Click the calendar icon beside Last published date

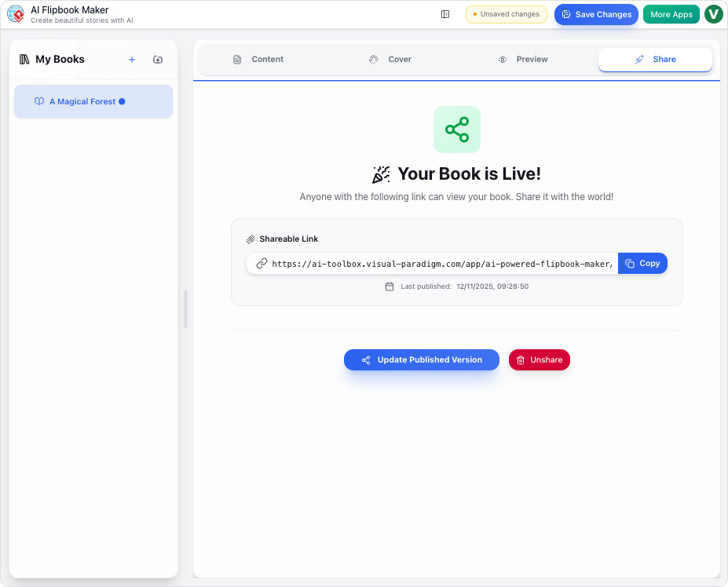390,286
